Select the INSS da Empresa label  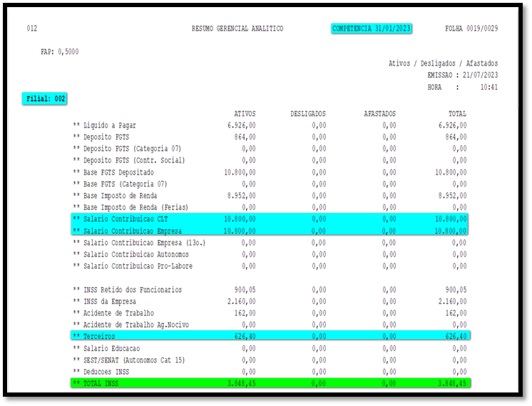(110, 301)
